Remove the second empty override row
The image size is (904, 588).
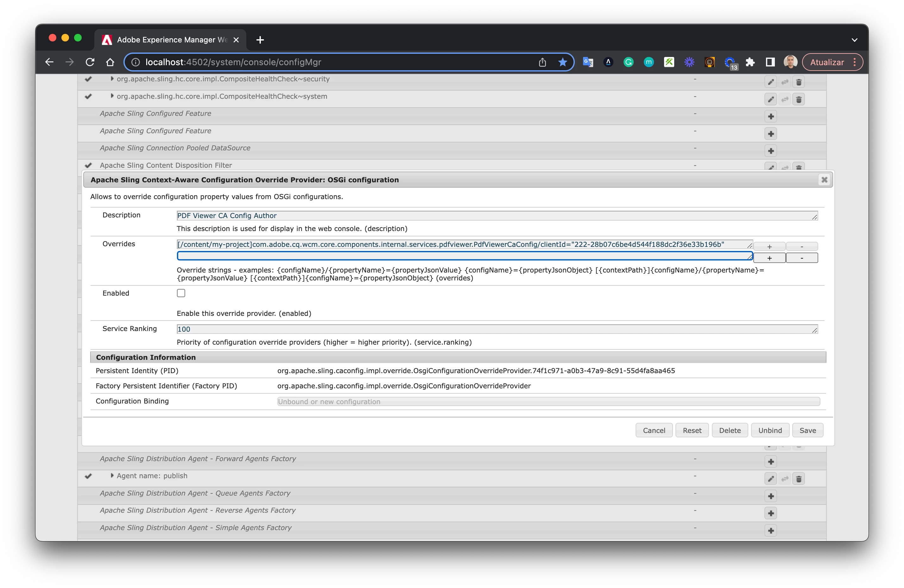(x=801, y=258)
